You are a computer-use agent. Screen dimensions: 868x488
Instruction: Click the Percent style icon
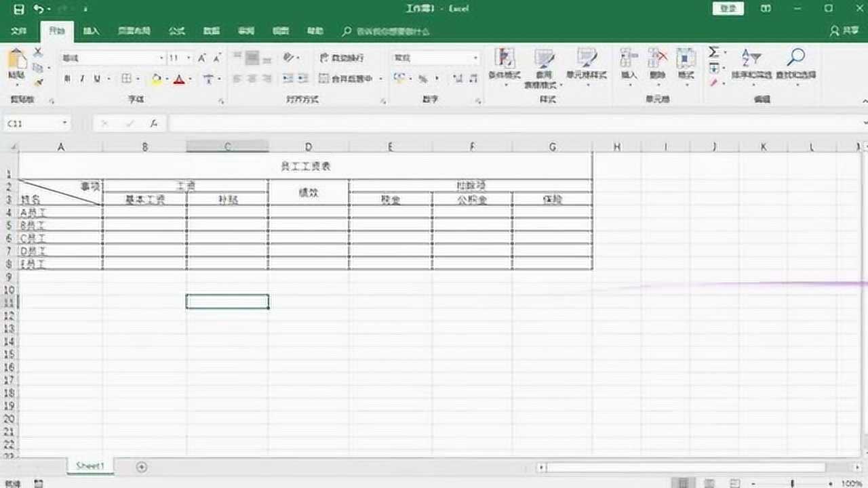tap(422, 79)
